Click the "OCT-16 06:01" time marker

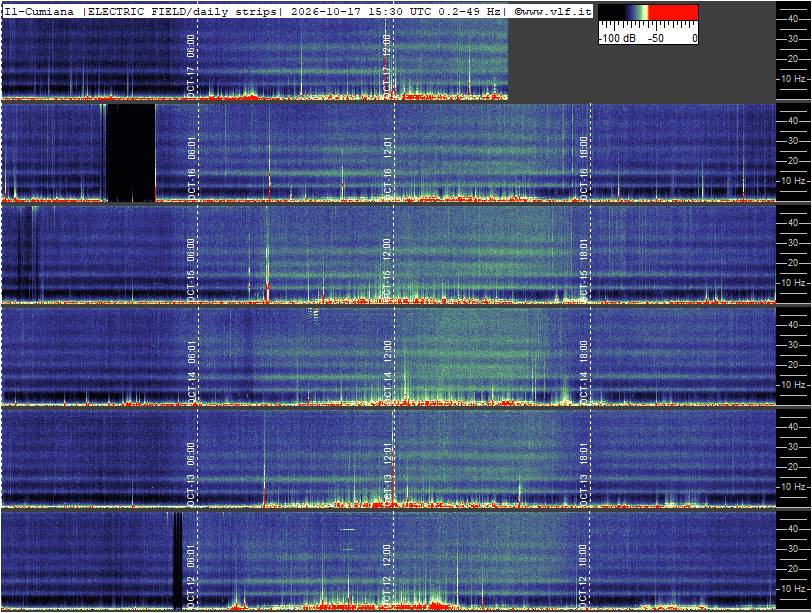pos(191,168)
